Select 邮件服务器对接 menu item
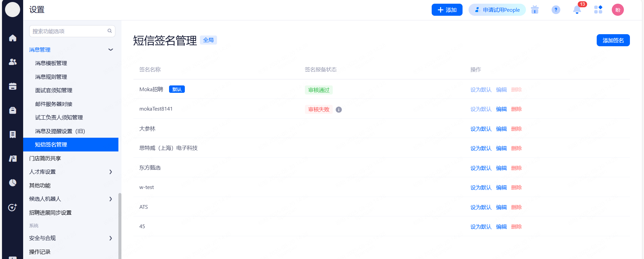Image resolution: width=644 pixels, height=259 pixels. point(54,104)
